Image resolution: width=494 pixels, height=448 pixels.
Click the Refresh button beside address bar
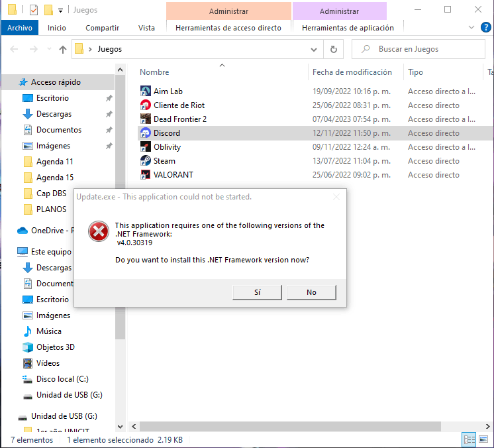(333, 49)
